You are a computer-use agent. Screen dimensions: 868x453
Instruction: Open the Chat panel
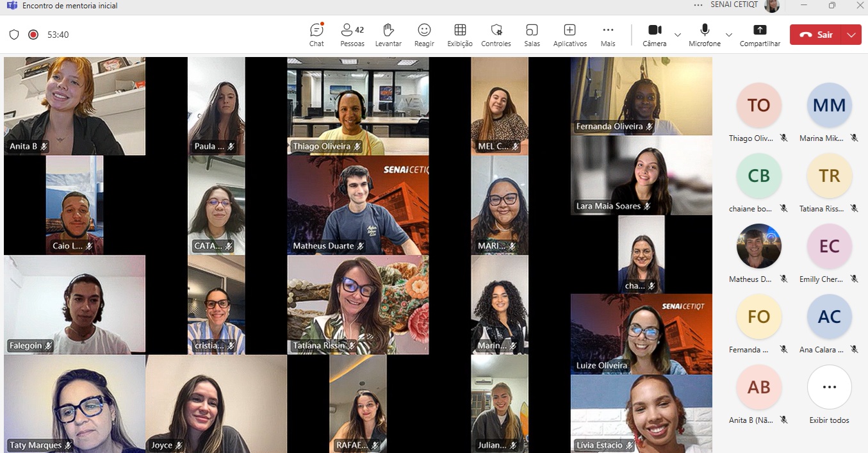316,35
